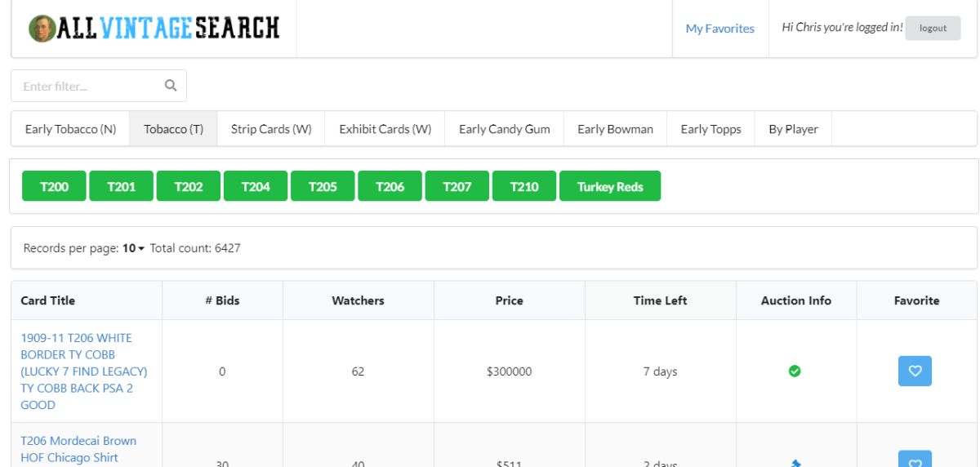Image resolution: width=980 pixels, height=467 pixels.
Task: Click the Auction Info column header
Action: tap(796, 300)
